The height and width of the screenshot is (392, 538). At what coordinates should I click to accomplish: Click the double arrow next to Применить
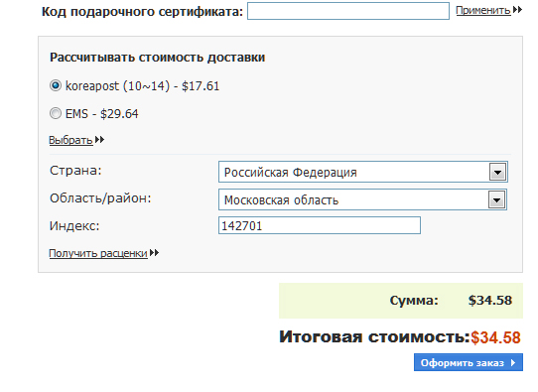[517, 10]
